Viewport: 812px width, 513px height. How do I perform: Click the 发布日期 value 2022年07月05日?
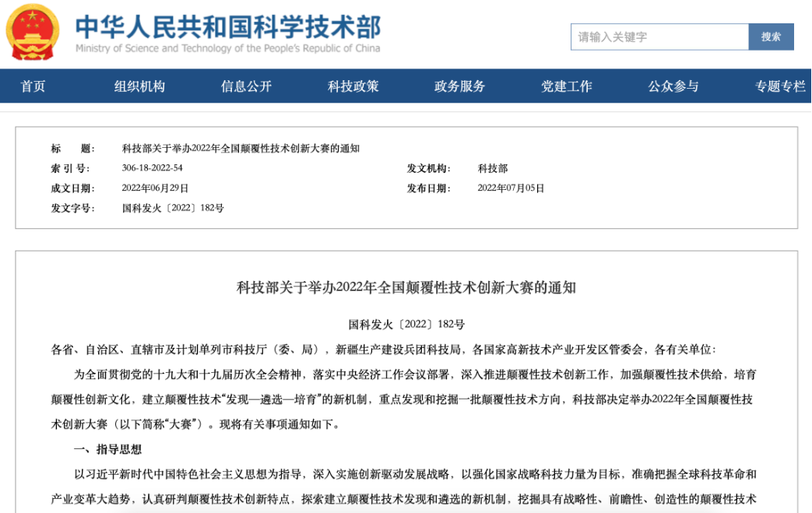point(511,188)
